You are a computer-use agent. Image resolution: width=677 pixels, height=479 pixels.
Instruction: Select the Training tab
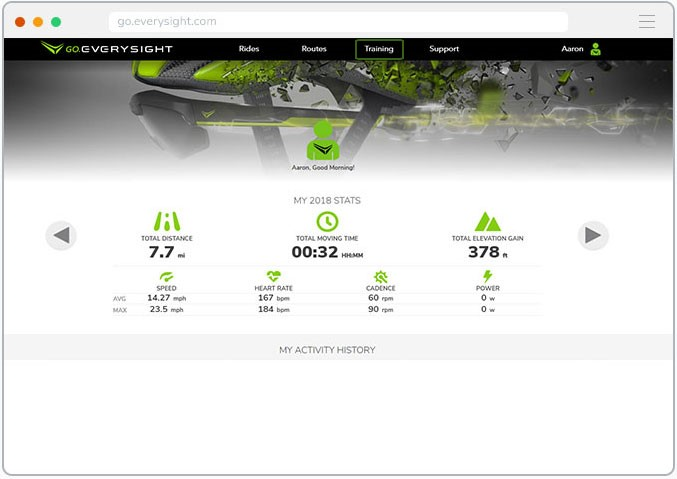coord(379,49)
